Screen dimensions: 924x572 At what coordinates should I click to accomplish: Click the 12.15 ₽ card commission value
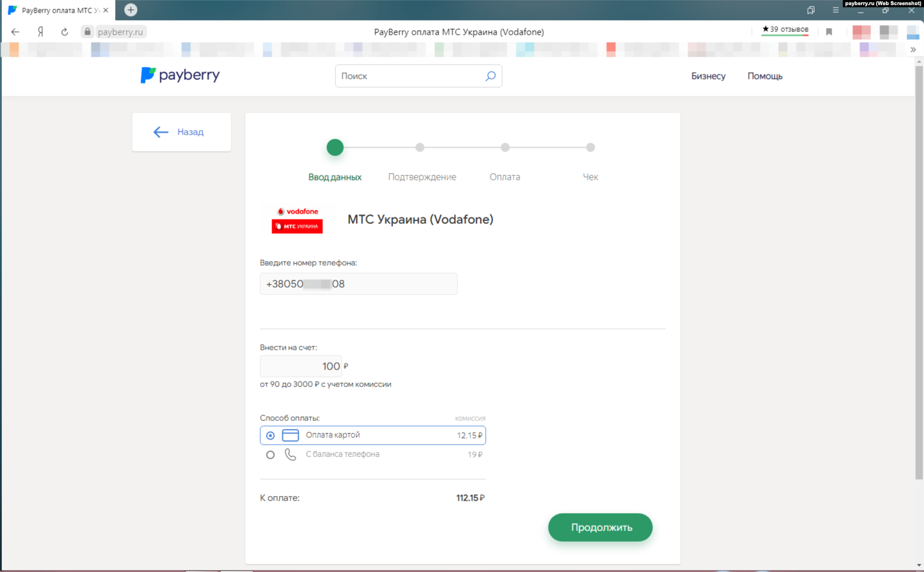pyautogui.click(x=469, y=436)
